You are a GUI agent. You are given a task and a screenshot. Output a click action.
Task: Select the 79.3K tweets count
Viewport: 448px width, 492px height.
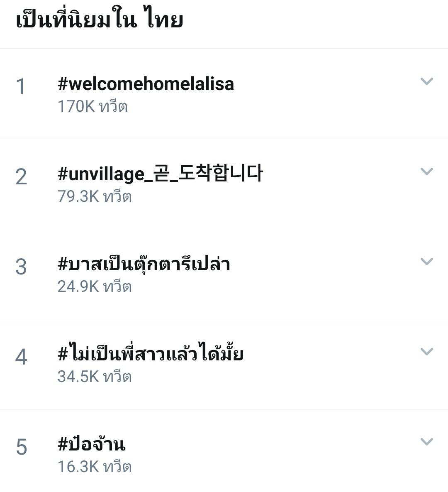tap(95, 196)
